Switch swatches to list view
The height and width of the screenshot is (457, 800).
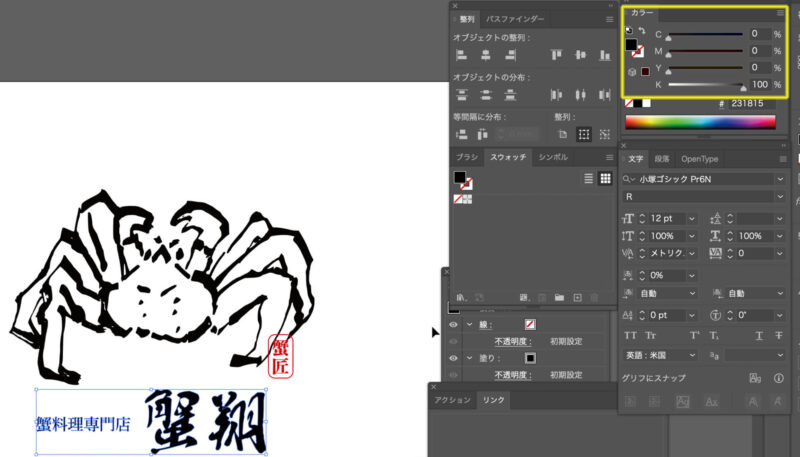588,178
